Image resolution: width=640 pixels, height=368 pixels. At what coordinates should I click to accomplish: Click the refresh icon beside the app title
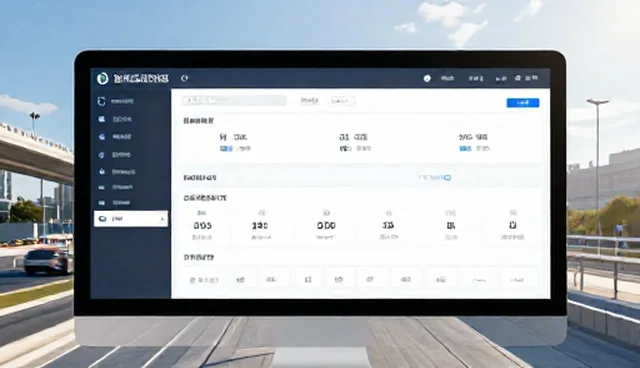184,78
